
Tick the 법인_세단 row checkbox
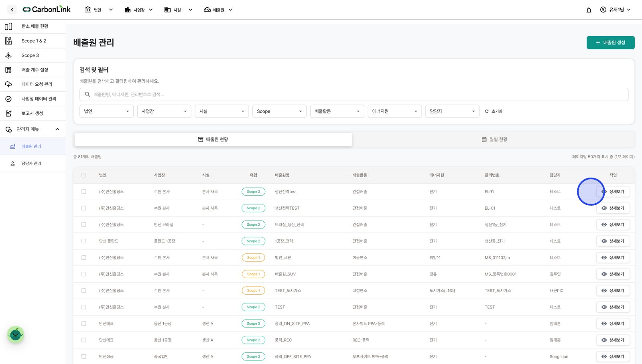tap(84, 258)
